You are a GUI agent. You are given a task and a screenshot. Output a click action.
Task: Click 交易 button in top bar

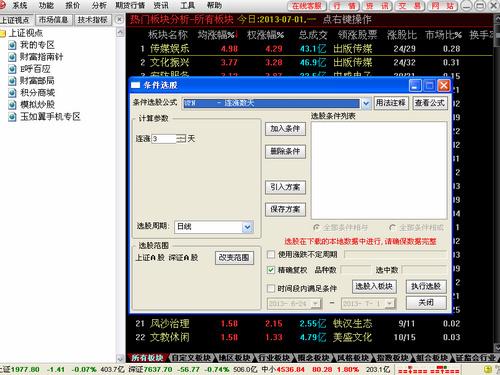click(410, 6)
